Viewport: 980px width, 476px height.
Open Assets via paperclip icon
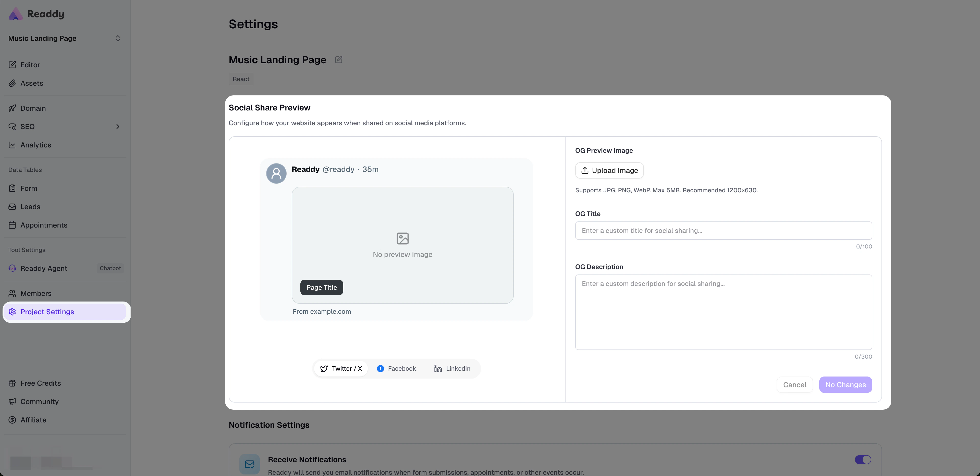click(12, 83)
